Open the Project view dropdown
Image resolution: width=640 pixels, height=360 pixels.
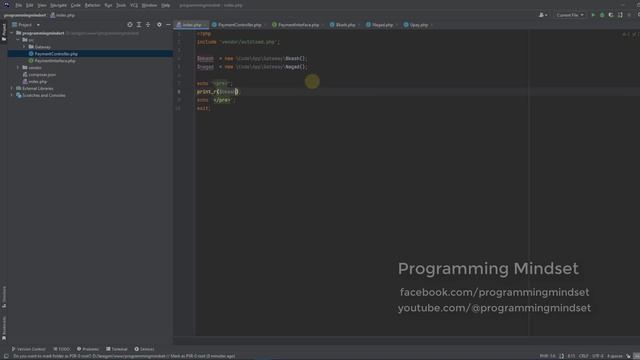[x=26, y=25]
